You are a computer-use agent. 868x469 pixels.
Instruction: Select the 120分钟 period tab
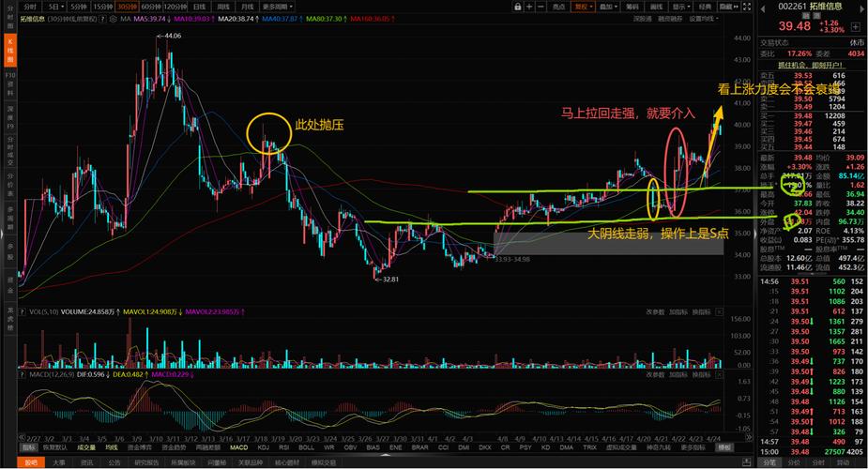(x=175, y=7)
